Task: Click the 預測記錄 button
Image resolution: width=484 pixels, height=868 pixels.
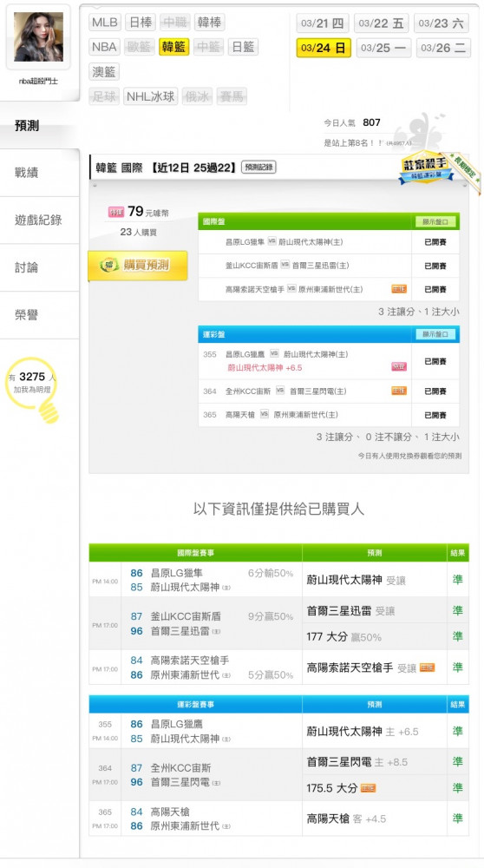Action: pos(258,168)
